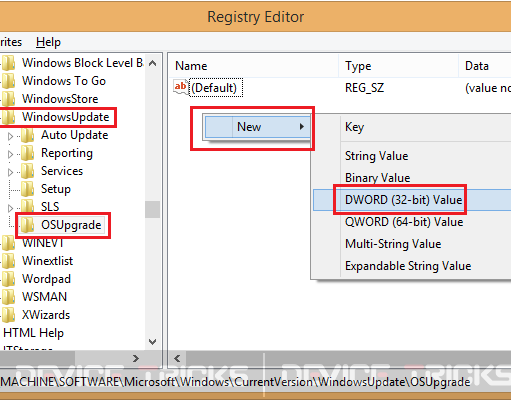Click the XWizards folder icon
The height and width of the screenshot is (400, 511).
click(8, 315)
